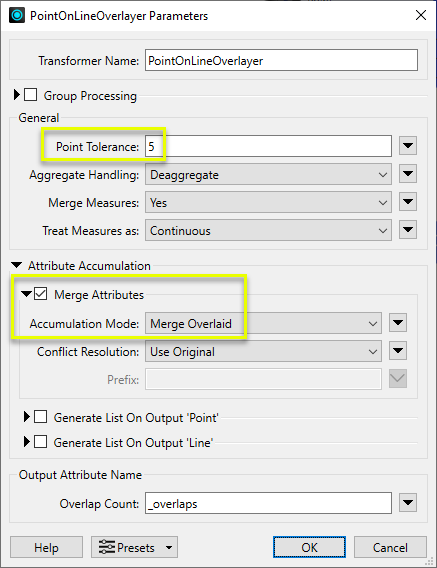
Task: Enable Generate List On Output 'Line'
Action: click(x=41, y=442)
